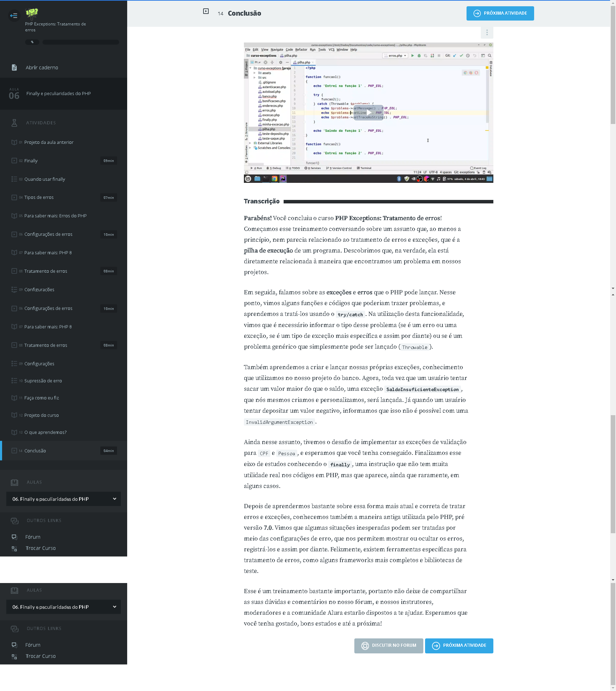Open the notebook via Abrir caderno icon
616x691 pixels.
pyautogui.click(x=14, y=68)
